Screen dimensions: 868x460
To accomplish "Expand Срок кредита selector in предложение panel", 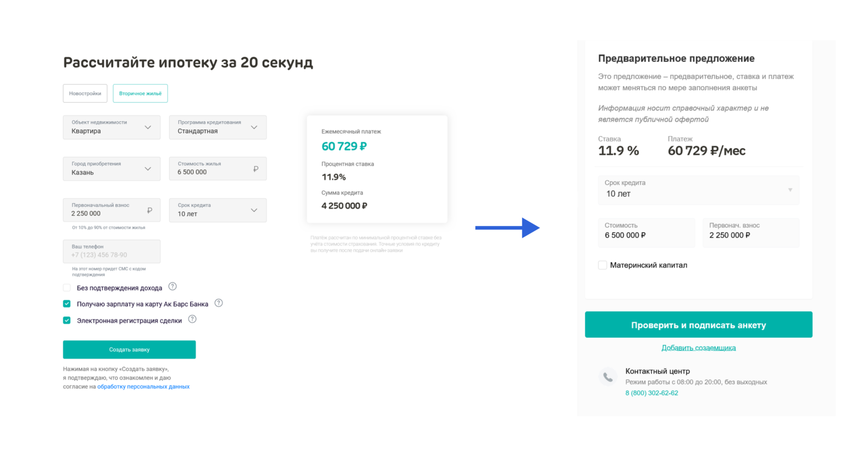I will (x=698, y=190).
